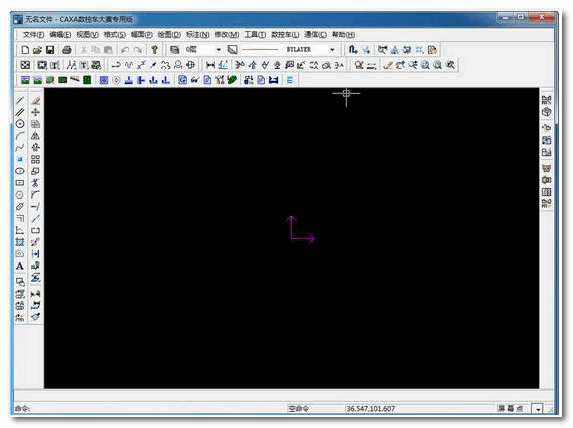Click the dimension icon with horizontal double arrow

pyautogui.click(x=210, y=65)
